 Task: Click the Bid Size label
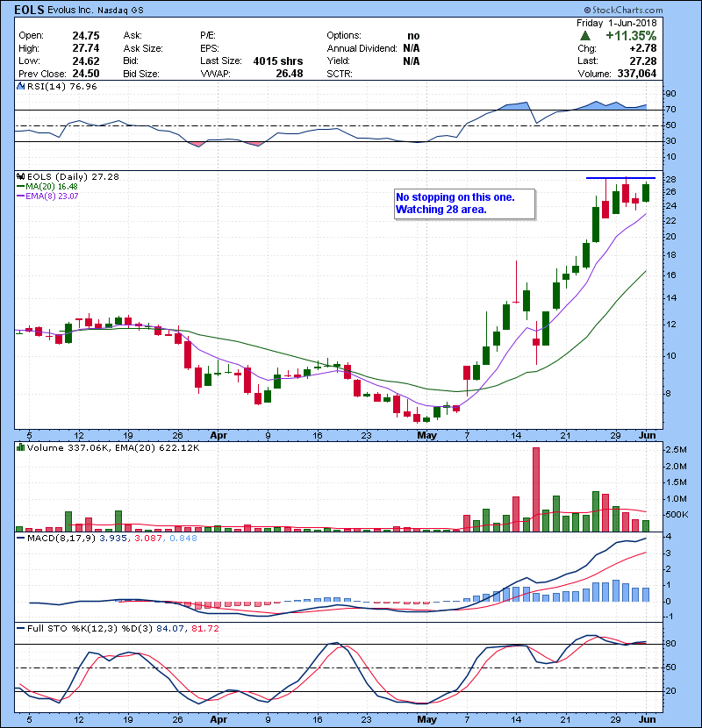(141, 74)
